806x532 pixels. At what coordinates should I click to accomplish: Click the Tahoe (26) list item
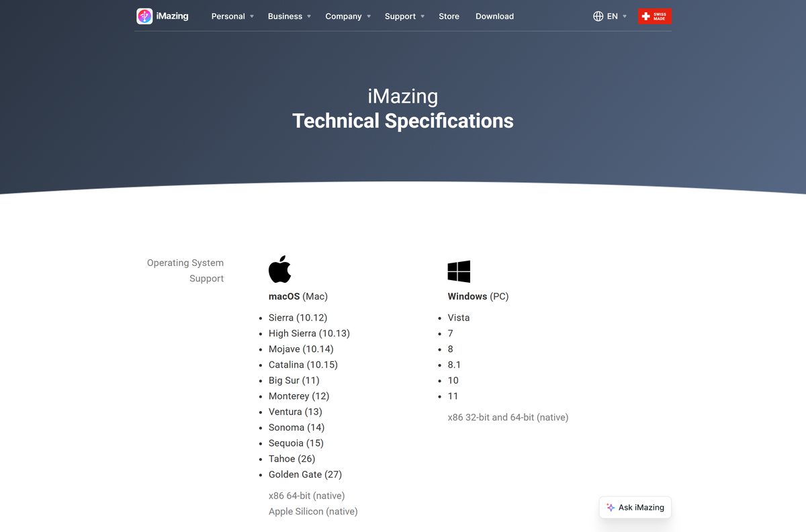pyautogui.click(x=292, y=459)
